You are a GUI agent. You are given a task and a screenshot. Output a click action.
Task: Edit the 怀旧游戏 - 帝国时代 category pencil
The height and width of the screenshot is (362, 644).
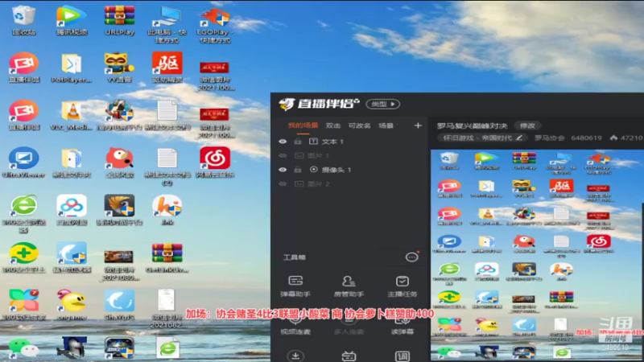point(519,138)
